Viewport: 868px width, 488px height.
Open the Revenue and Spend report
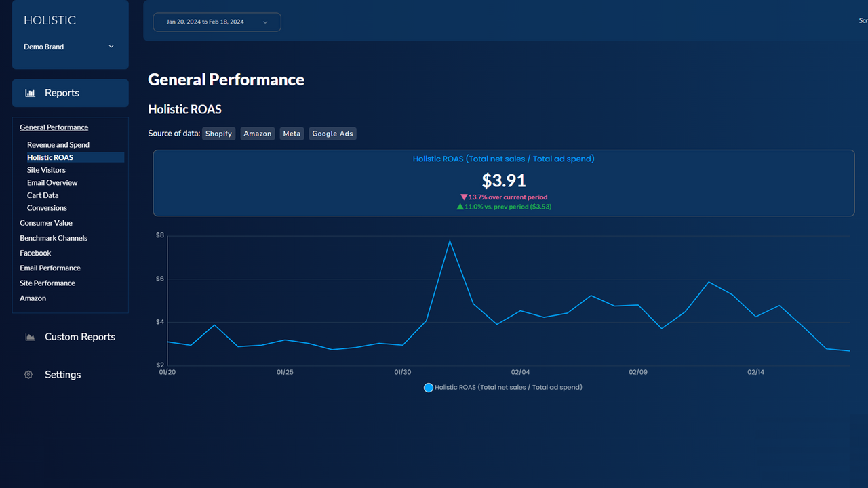pyautogui.click(x=58, y=145)
